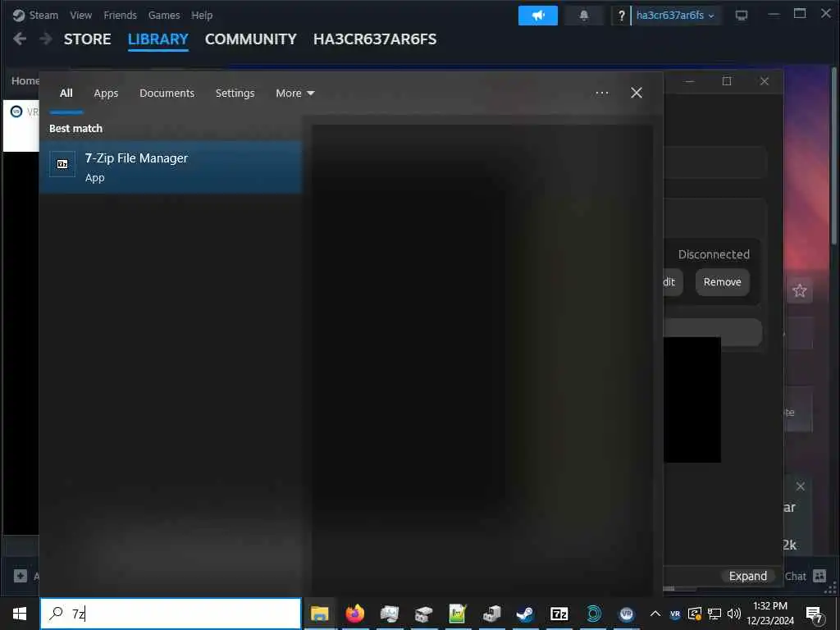
Task: Open Help menu in Steam
Action: coord(202,15)
